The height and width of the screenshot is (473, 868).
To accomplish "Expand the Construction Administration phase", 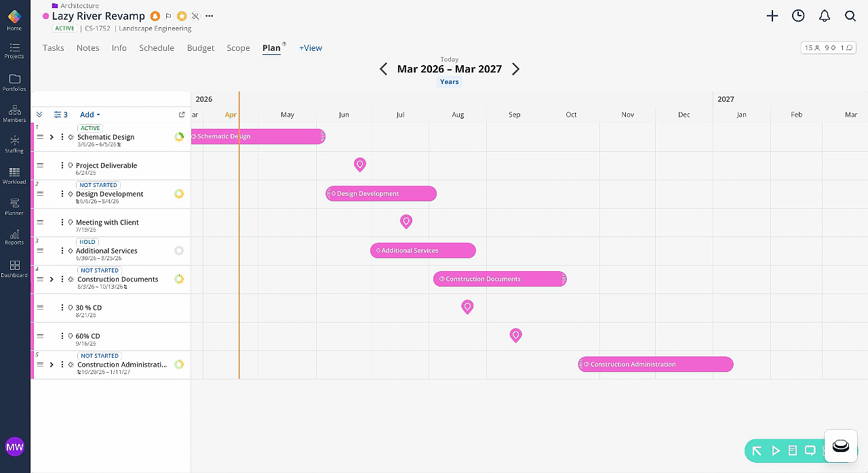I will 52,365.
